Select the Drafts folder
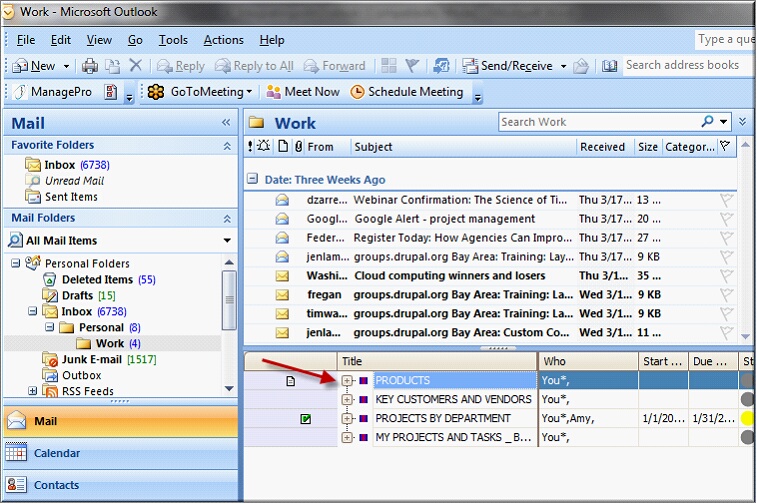 pos(77,295)
